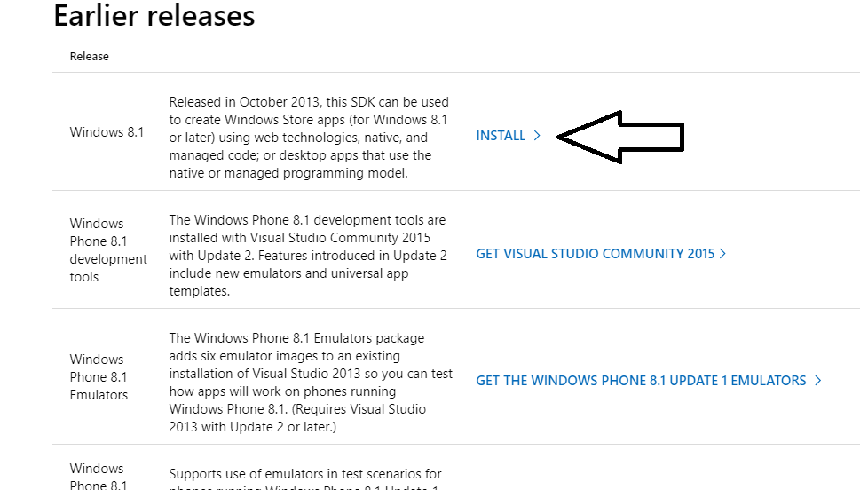The height and width of the screenshot is (490, 868).
Task: Open the Get Visual Studio Community 2015 link
Action: (601, 254)
